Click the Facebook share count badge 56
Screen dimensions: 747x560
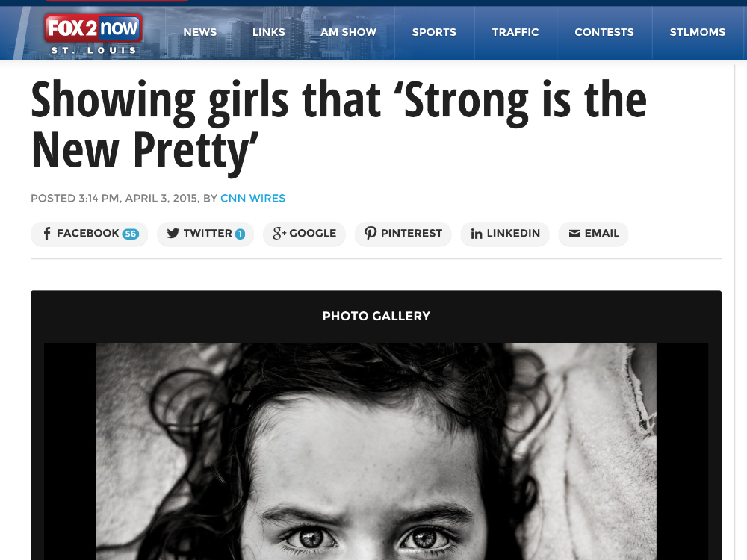point(131,234)
